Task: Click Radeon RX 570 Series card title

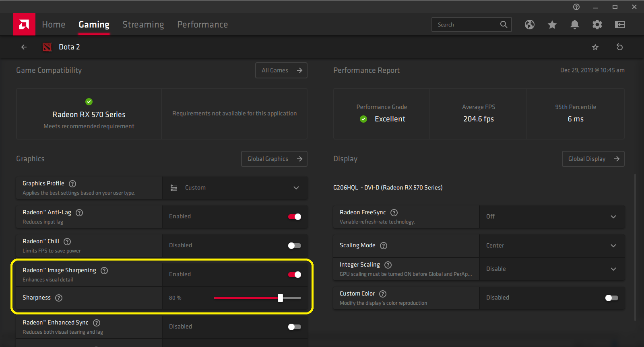Action: (x=89, y=115)
